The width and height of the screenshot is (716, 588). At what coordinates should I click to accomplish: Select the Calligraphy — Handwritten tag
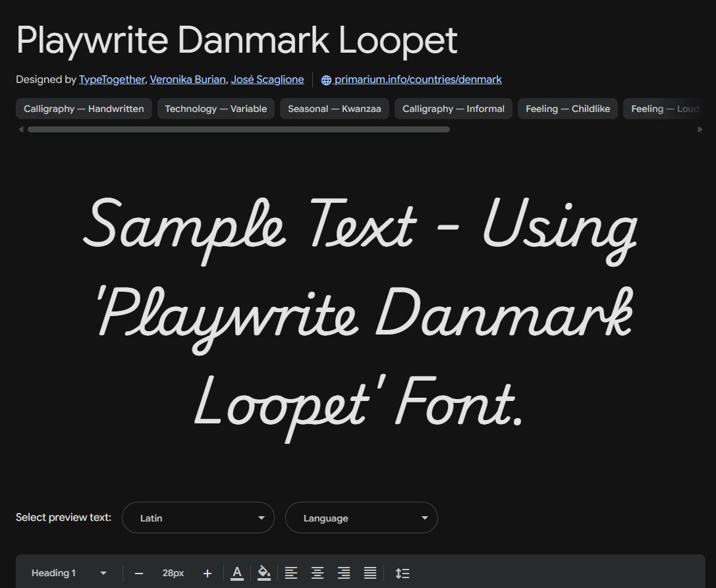click(84, 109)
